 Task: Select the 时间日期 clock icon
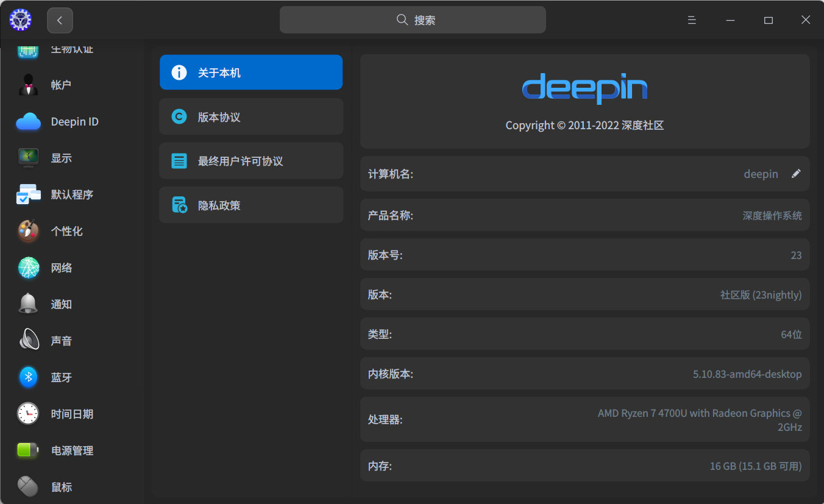click(x=28, y=414)
